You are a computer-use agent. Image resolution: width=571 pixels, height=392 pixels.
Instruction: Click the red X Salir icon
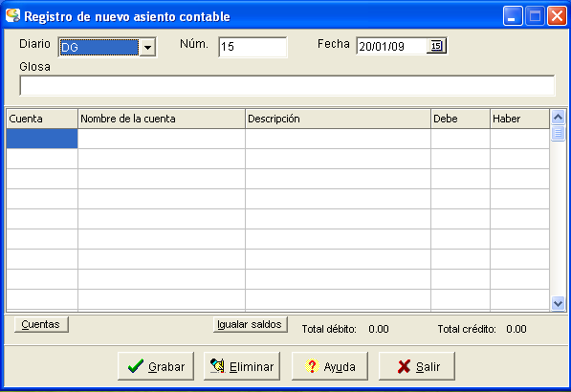click(x=405, y=366)
